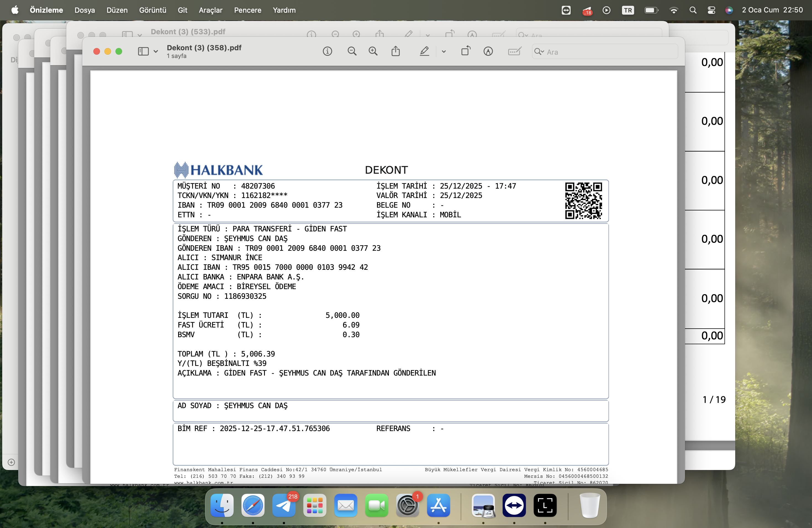
Task: Click the ENPARA BANK A.Ş. text
Action: click(270, 277)
